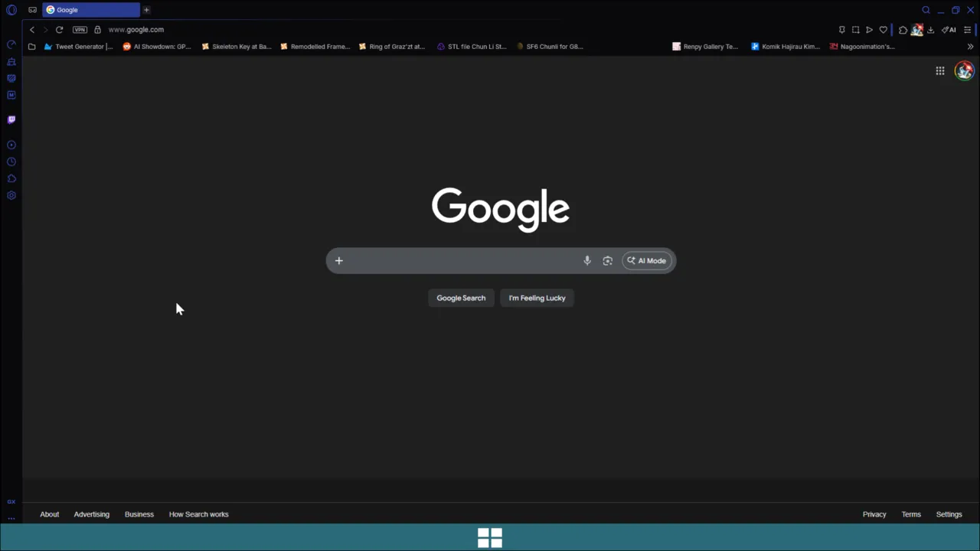Expand hidden bookmarks with double chevron
The image size is (980, 551).
pyautogui.click(x=970, y=47)
